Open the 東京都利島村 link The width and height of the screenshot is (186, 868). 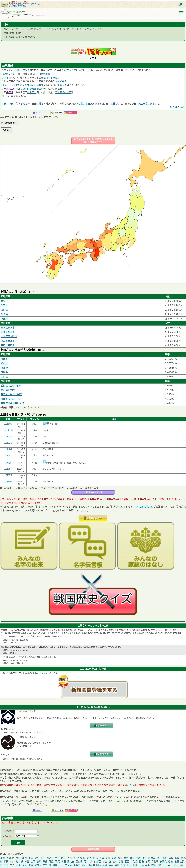pyautogui.click(x=8, y=390)
